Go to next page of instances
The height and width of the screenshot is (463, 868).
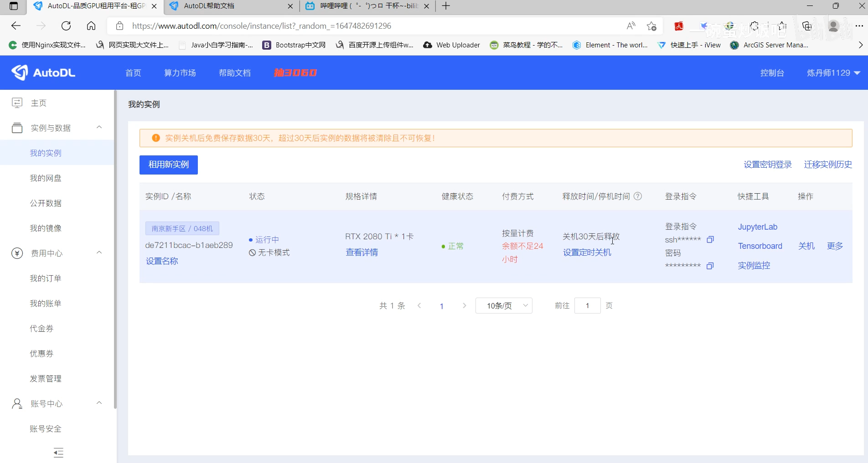(464, 306)
